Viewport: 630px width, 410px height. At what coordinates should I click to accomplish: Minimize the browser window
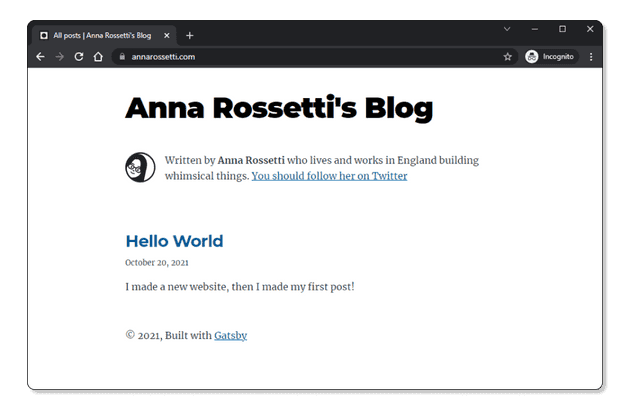(x=534, y=29)
